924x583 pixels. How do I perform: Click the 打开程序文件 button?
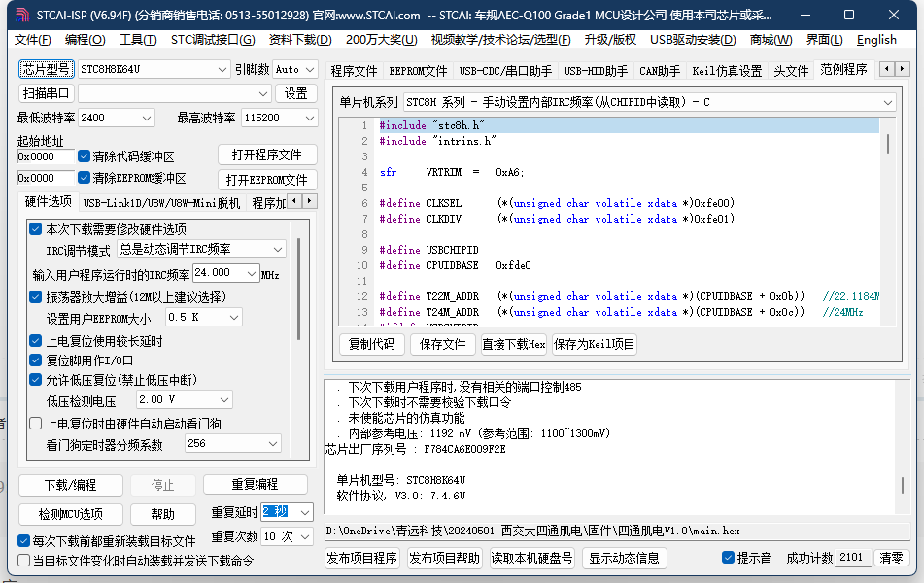tap(266, 155)
